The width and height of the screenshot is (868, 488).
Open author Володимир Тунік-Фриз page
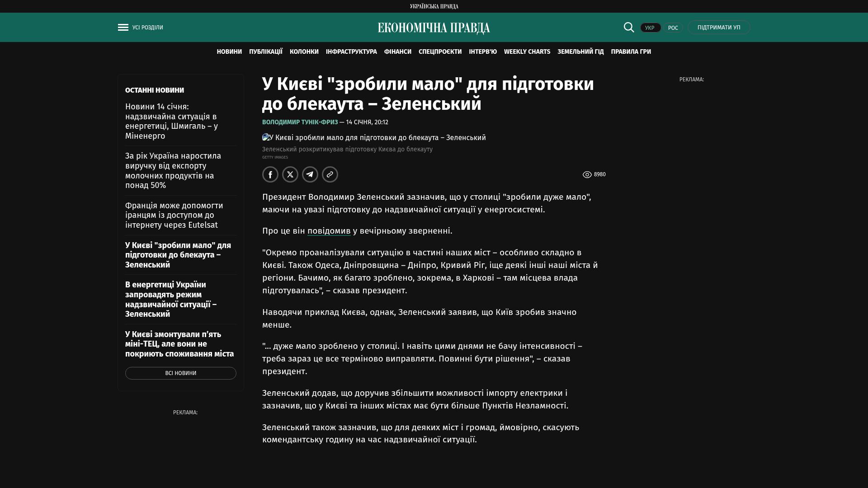point(300,122)
